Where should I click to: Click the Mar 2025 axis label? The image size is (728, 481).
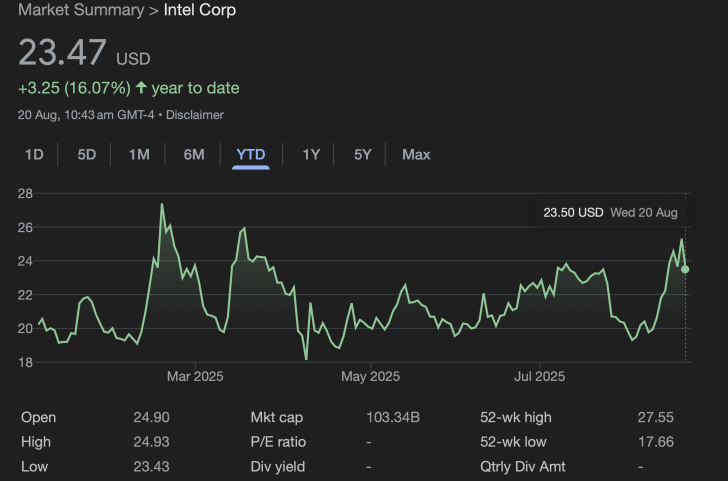coord(195,376)
